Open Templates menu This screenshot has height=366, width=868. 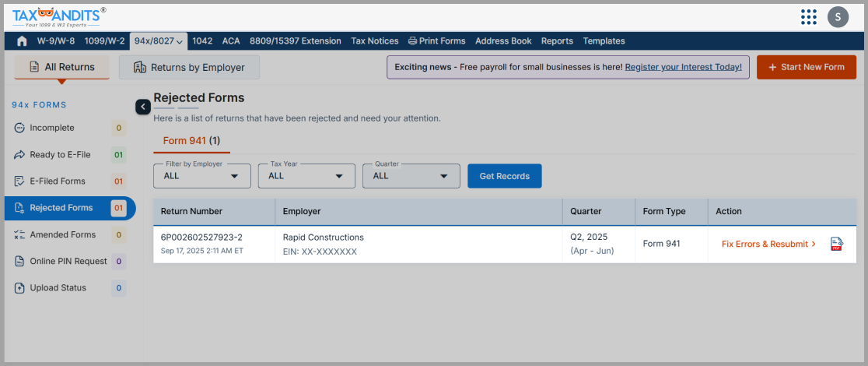coord(604,41)
